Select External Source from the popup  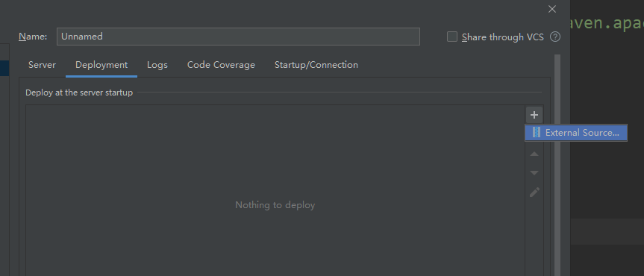click(576, 133)
